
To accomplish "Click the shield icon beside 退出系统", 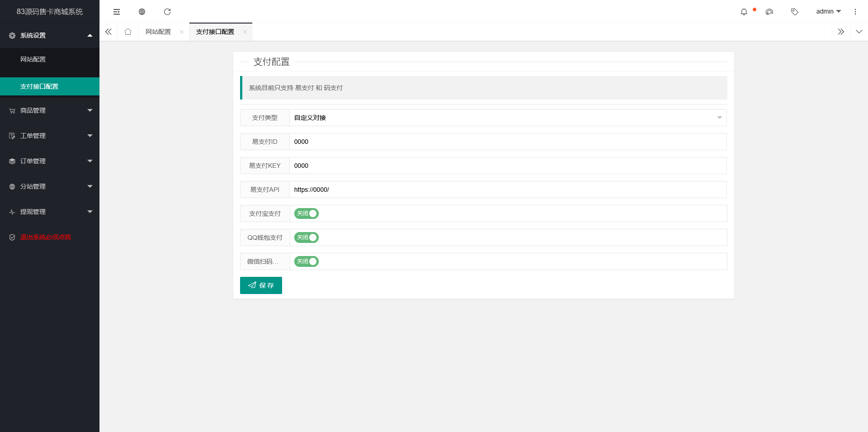I will click(12, 237).
